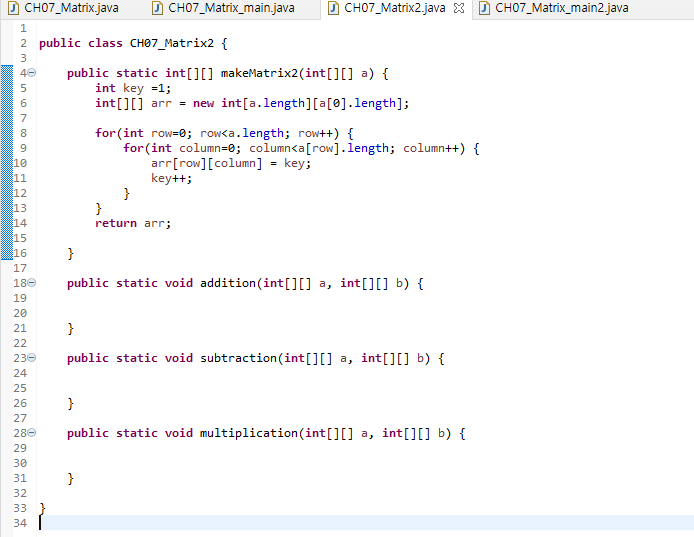Click 'column++' on line 9
This screenshot has height=537, width=694.
click(430, 148)
